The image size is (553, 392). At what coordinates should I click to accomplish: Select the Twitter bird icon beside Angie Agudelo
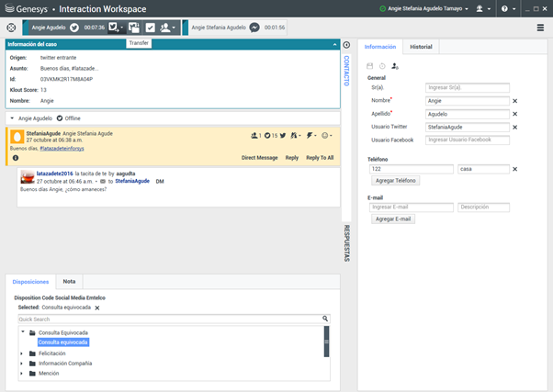click(74, 28)
